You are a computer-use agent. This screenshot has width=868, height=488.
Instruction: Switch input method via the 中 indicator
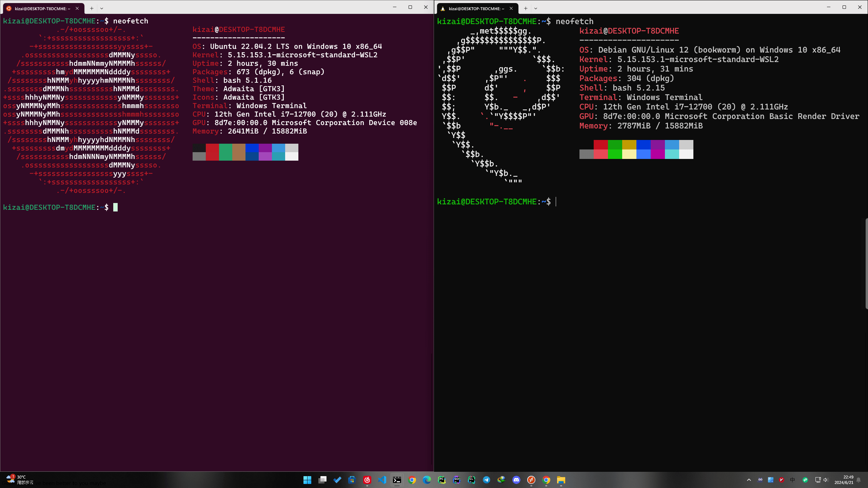pyautogui.click(x=792, y=480)
